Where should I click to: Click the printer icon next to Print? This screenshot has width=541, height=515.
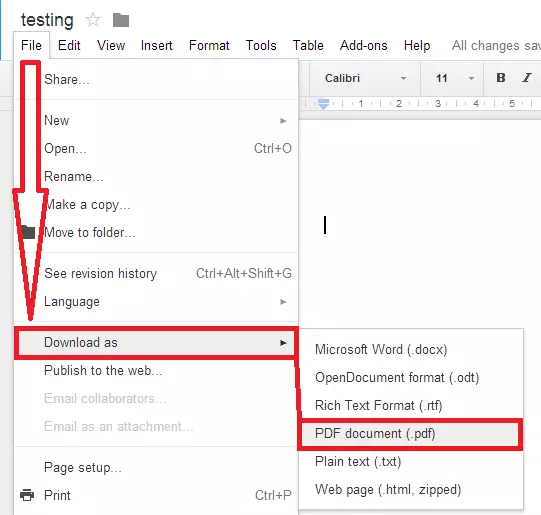[27, 495]
